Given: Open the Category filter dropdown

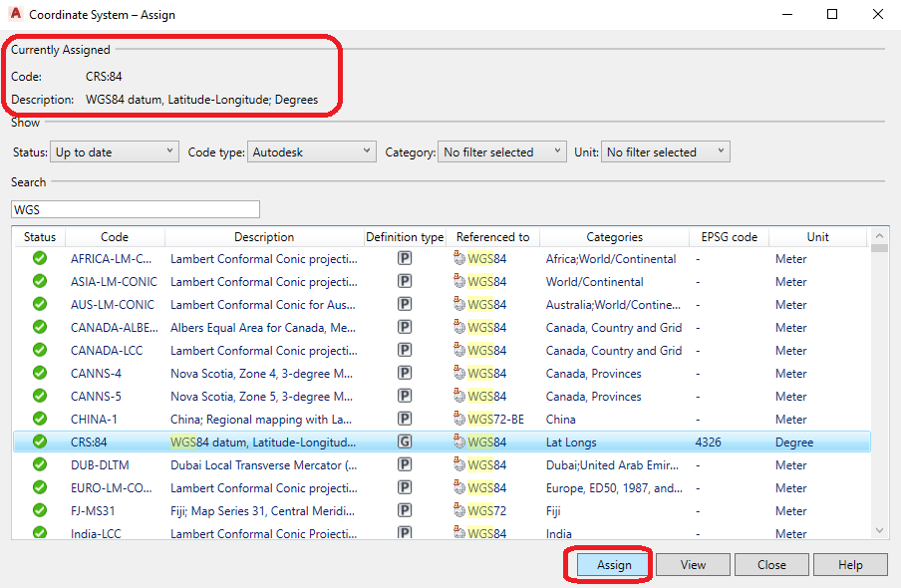Looking at the screenshot, I should pyautogui.click(x=501, y=151).
